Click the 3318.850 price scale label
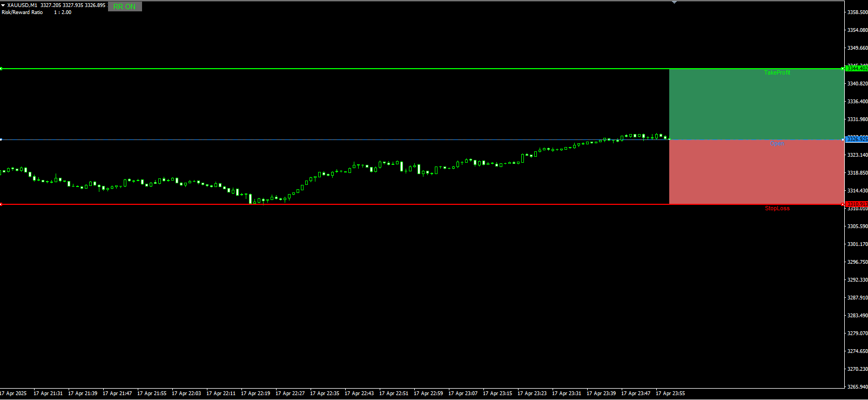The height and width of the screenshot is (400, 868). coord(857,172)
